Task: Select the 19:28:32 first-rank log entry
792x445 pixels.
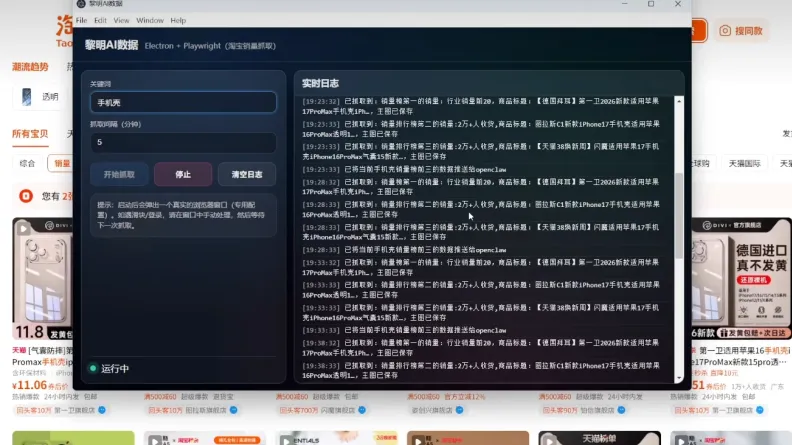Action: coord(480,186)
